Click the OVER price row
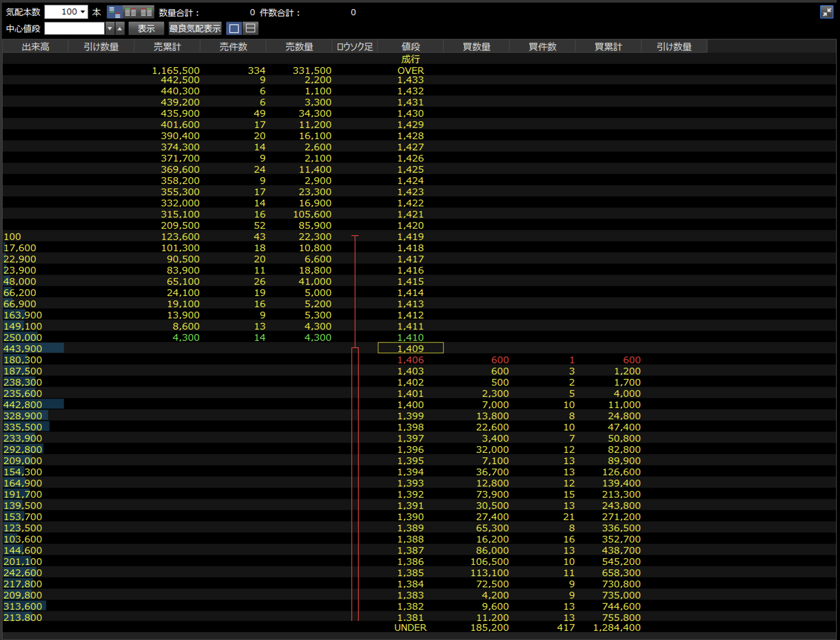Image resolution: width=840 pixels, height=640 pixels. pyautogui.click(x=410, y=71)
